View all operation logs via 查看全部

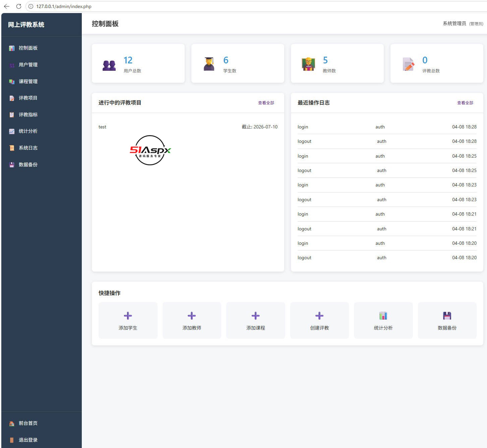465,103
